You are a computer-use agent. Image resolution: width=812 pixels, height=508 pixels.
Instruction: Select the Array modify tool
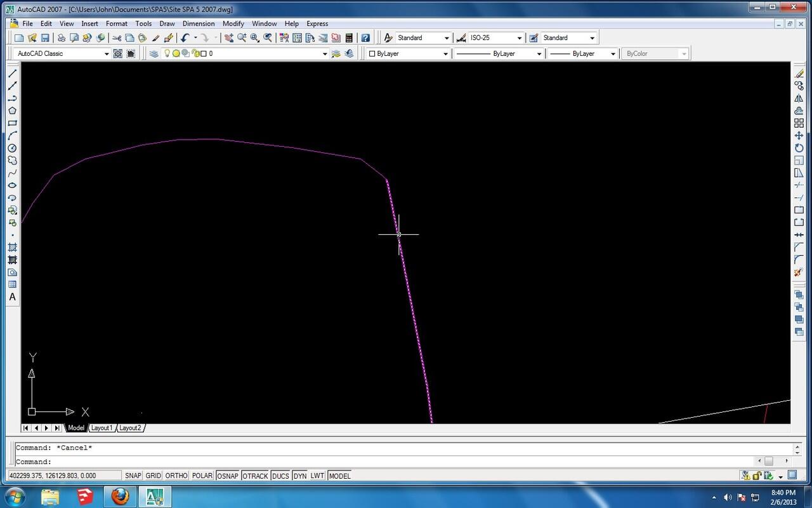(799, 123)
